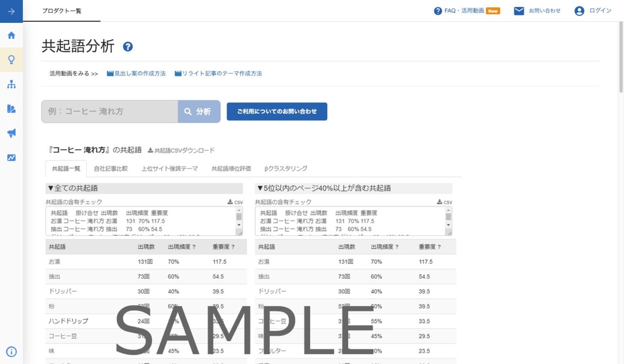Screen dimensions: 624x364
Task: Select the lightbulb icon in the sidebar
Action: (x=11, y=60)
